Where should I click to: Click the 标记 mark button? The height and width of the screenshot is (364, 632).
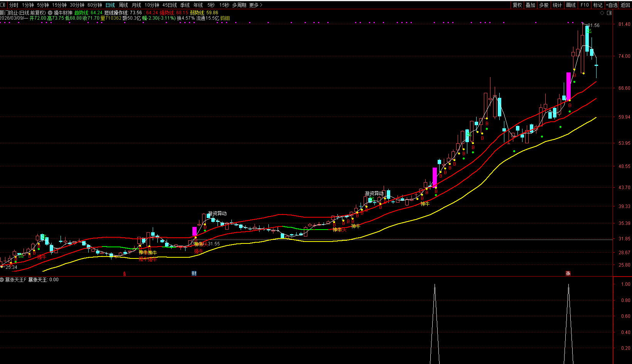tap(598, 5)
